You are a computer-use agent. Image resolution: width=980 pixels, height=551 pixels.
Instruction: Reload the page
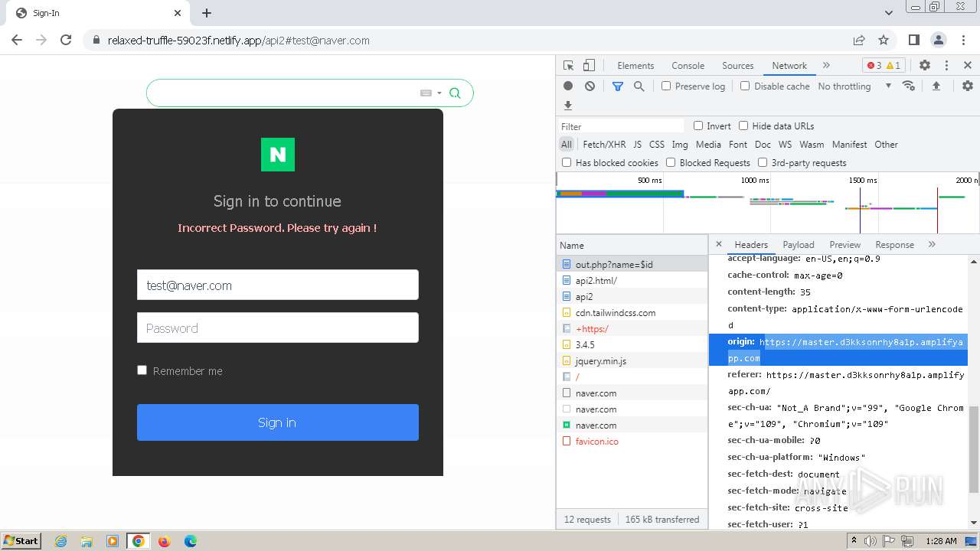(66, 40)
